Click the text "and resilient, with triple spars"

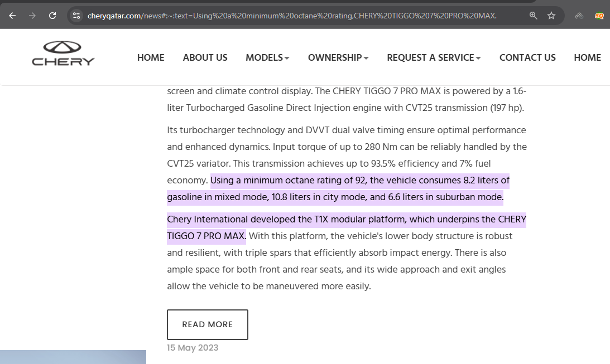click(x=229, y=253)
